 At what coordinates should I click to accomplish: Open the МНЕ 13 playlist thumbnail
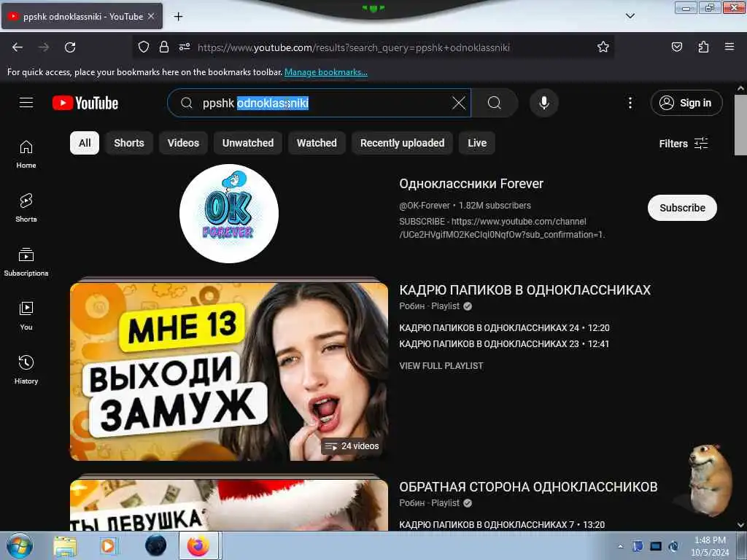pos(229,371)
